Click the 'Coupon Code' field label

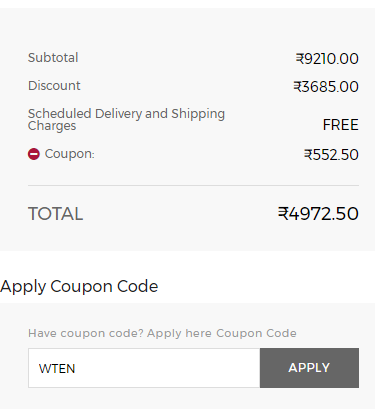pos(256,333)
